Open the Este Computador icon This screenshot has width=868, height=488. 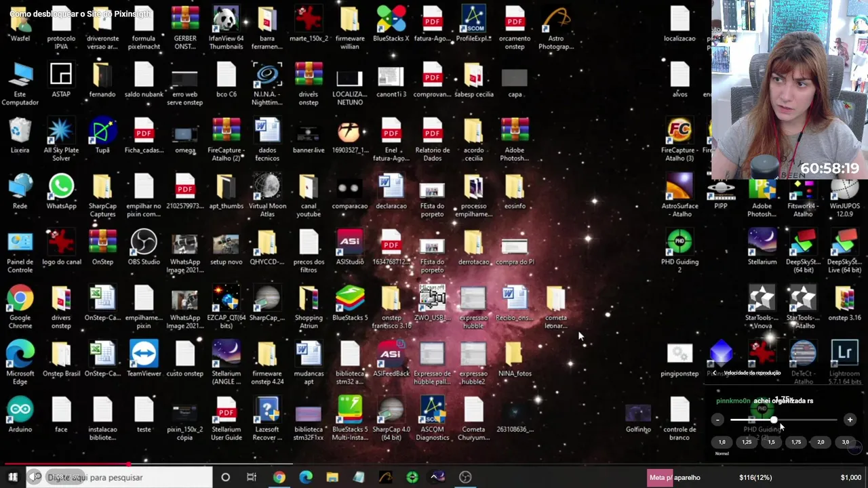[x=20, y=84]
